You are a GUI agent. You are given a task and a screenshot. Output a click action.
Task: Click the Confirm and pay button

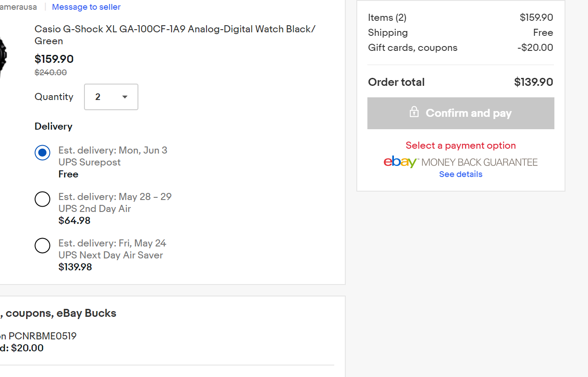click(461, 113)
